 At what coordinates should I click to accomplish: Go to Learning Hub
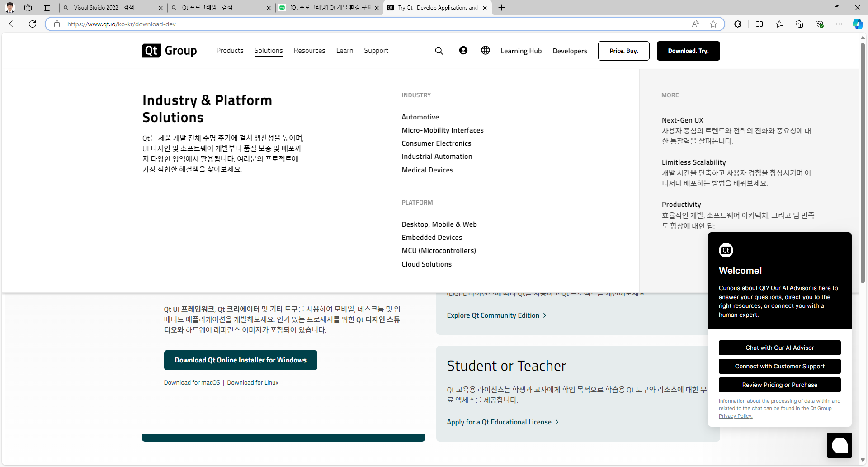(x=521, y=51)
